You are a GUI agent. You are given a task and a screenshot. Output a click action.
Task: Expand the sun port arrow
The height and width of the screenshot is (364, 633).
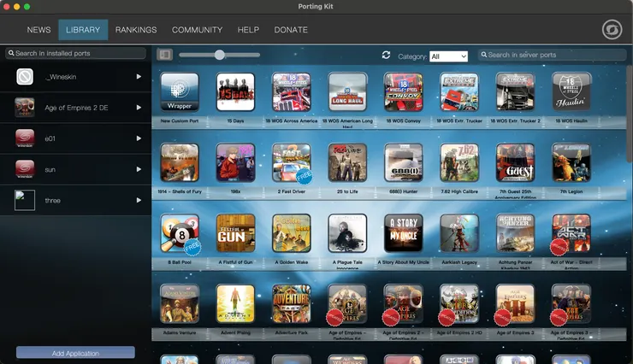click(139, 169)
